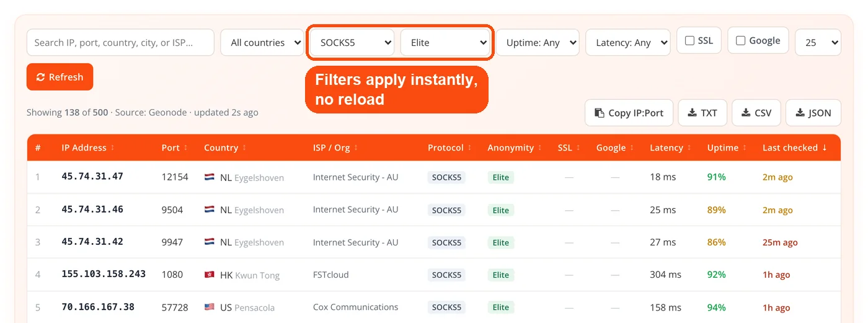Click port value 57728
Image resolution: width=868 pixels, height=323 pixels.
[x=175, y=308]
